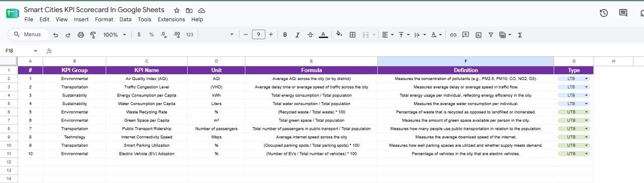Open the text rotation dropdown
The height and width of the screenshot is (183, 644).
coord(436,35)
